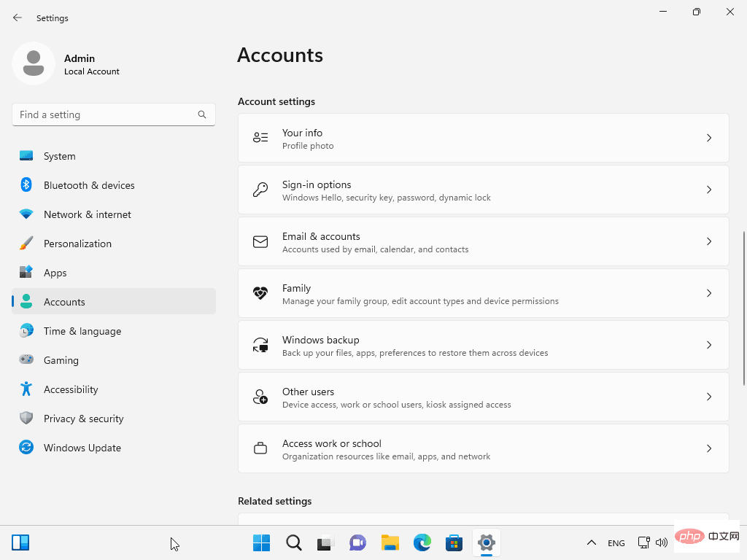This screenshot has height=560, width=747.
Task: Click the chevron on Windows backup row
Action: [709, 345]
